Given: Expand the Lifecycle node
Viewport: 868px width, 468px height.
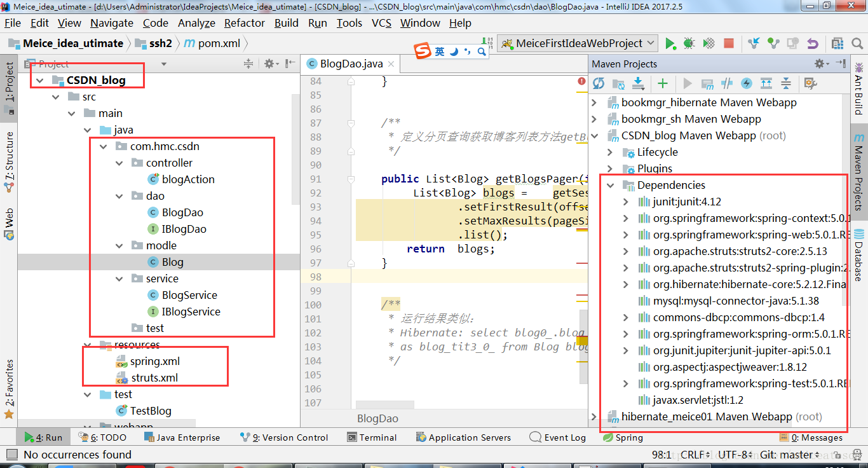Looking at the screenshot, I should pos(611,152).
